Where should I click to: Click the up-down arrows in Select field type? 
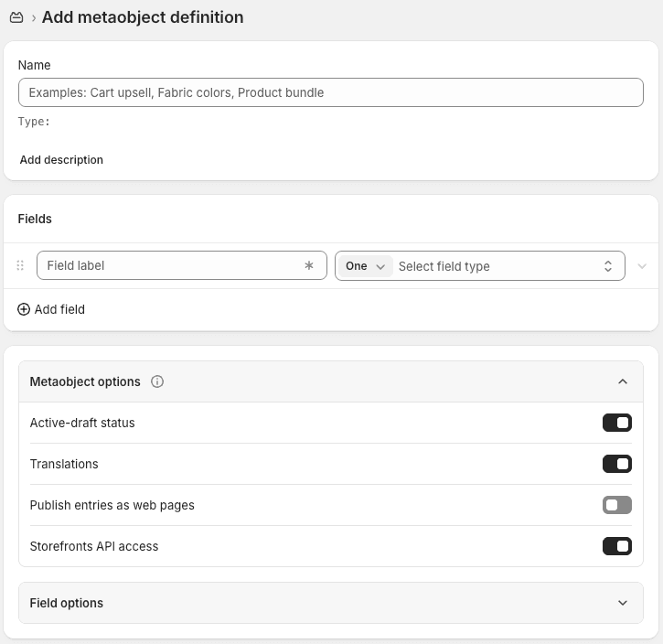(608, 266)
